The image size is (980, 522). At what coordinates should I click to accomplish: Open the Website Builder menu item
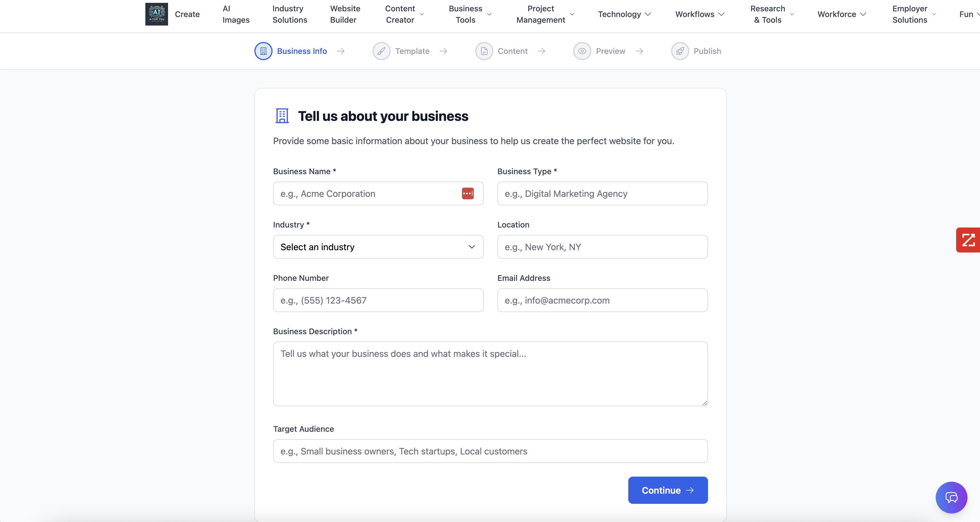pos(345,14)
